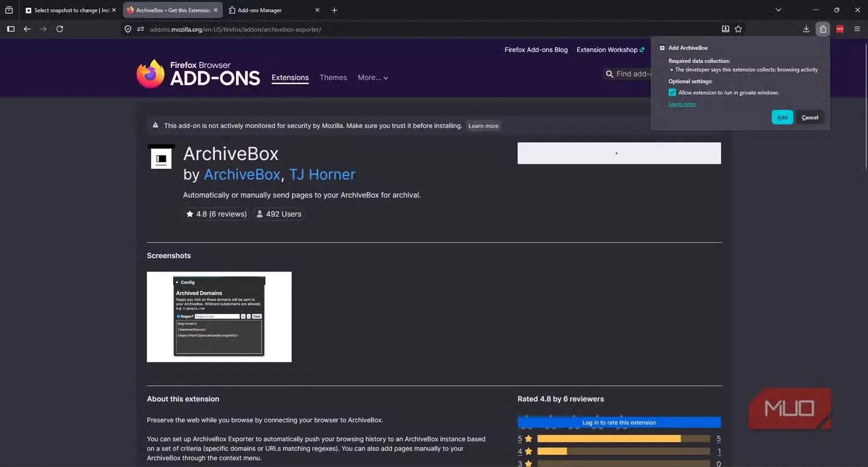Click the 'Add ArchiveBox' prompt title

click(688, 48)
